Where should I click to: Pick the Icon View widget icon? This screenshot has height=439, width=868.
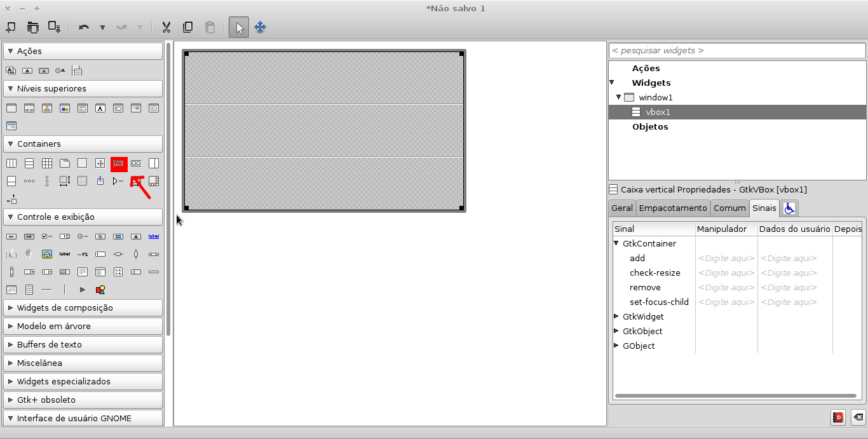pos(118,272)
